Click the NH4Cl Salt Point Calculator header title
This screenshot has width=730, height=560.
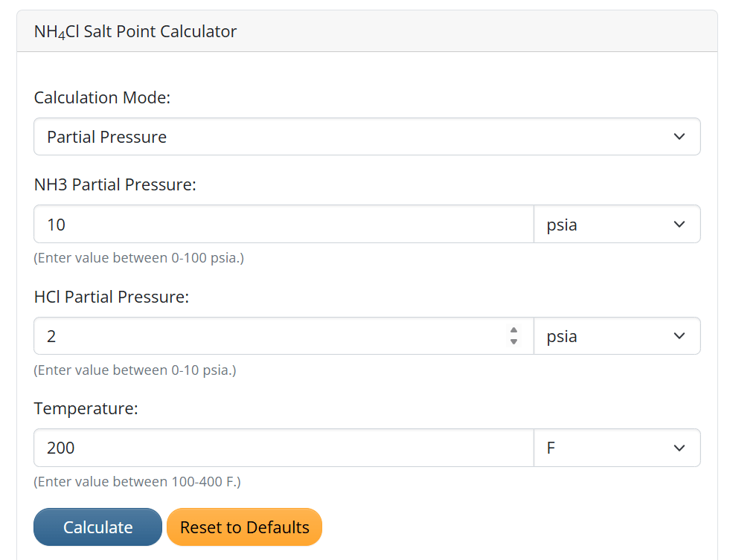tap(135, 31)
